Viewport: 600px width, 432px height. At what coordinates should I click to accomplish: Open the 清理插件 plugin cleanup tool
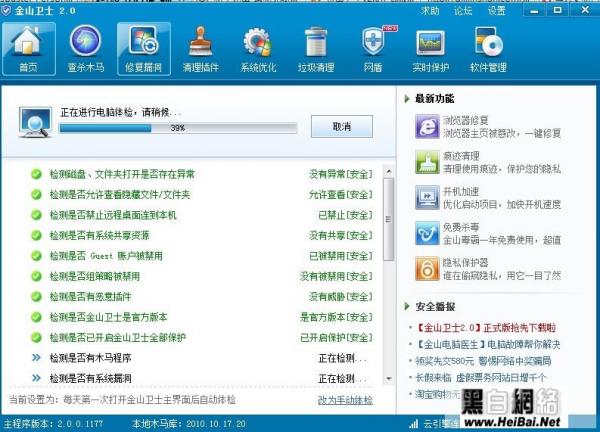(200, 48)
